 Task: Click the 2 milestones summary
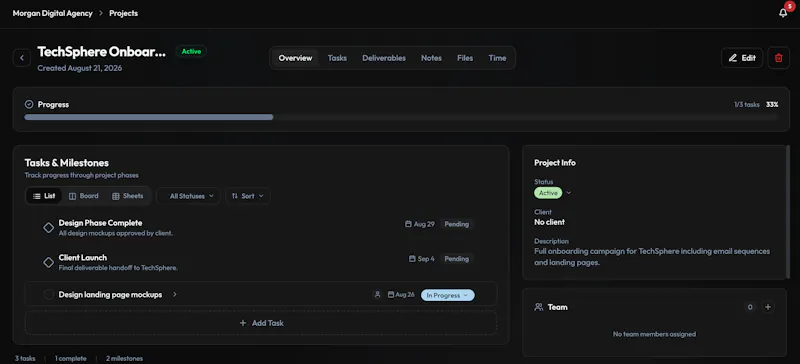(124, 358)
